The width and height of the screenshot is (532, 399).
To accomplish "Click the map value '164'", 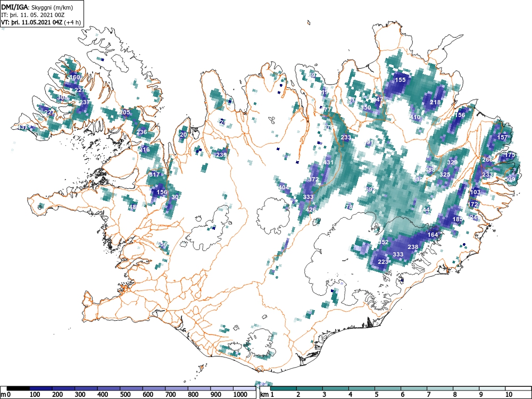I will point(433,234).
